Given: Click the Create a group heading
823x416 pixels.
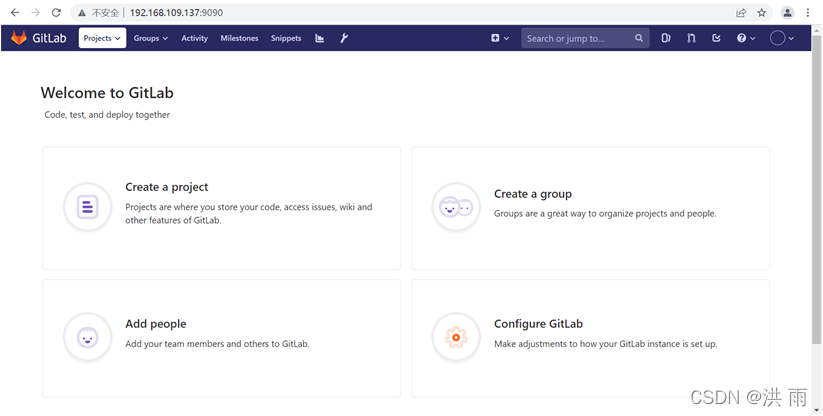Looking at the screenshot, I should click(533, 194).
